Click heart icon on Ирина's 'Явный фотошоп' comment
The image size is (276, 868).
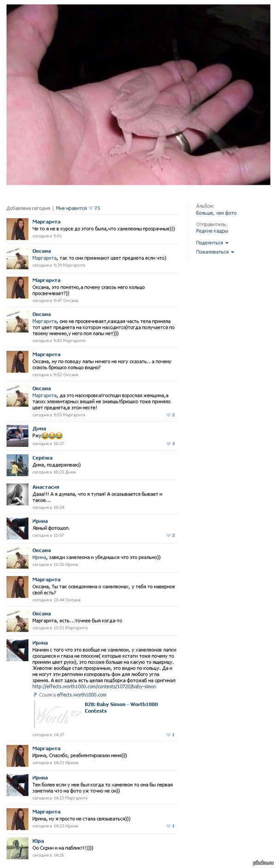point(168,535)
